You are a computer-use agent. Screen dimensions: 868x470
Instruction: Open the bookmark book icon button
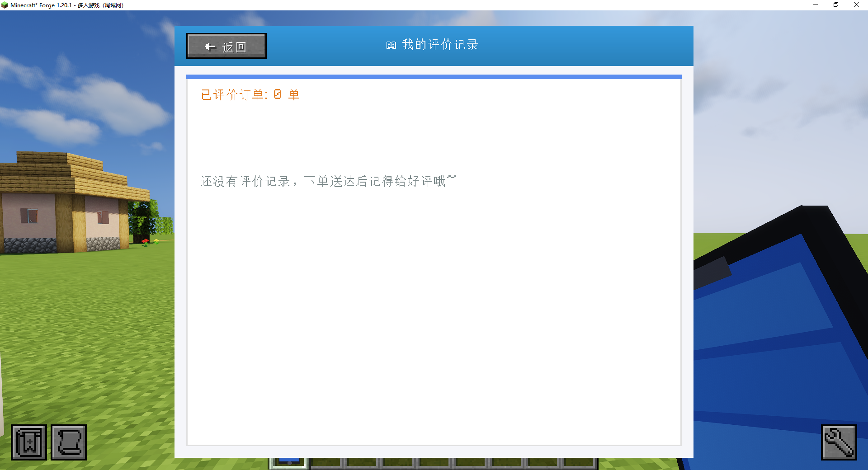[29, 442]
